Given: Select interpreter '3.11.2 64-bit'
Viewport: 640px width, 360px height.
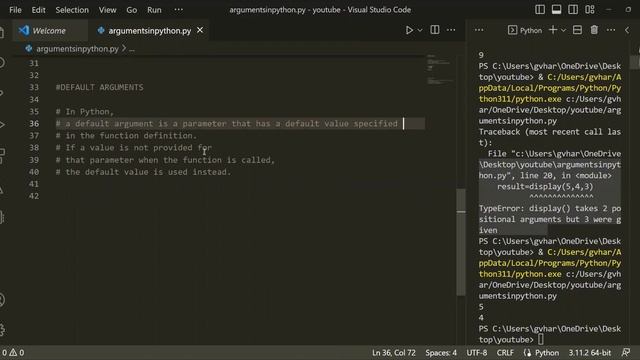Looking at the screenshot, I should [589, 353].
